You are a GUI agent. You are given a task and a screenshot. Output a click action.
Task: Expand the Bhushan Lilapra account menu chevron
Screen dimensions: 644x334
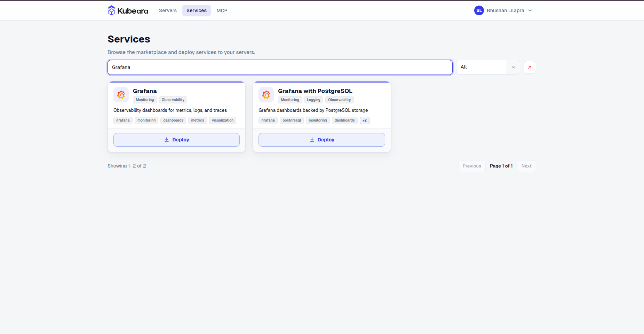[530, 10]
